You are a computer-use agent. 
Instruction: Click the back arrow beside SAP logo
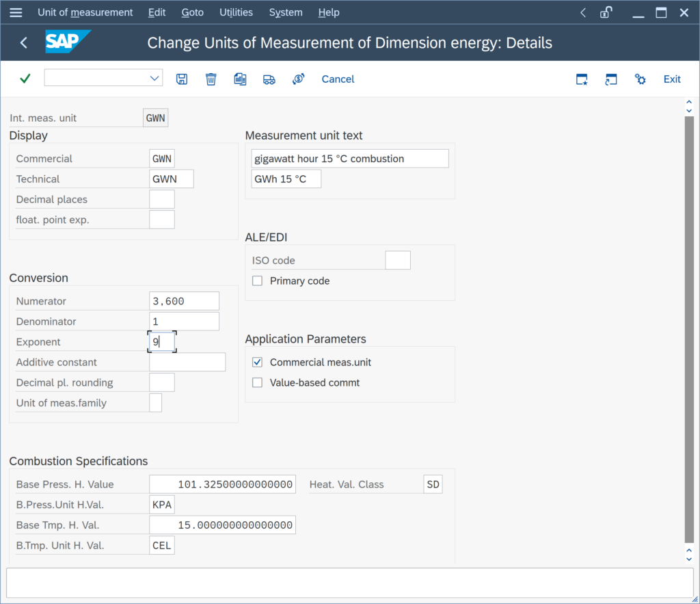24,43
